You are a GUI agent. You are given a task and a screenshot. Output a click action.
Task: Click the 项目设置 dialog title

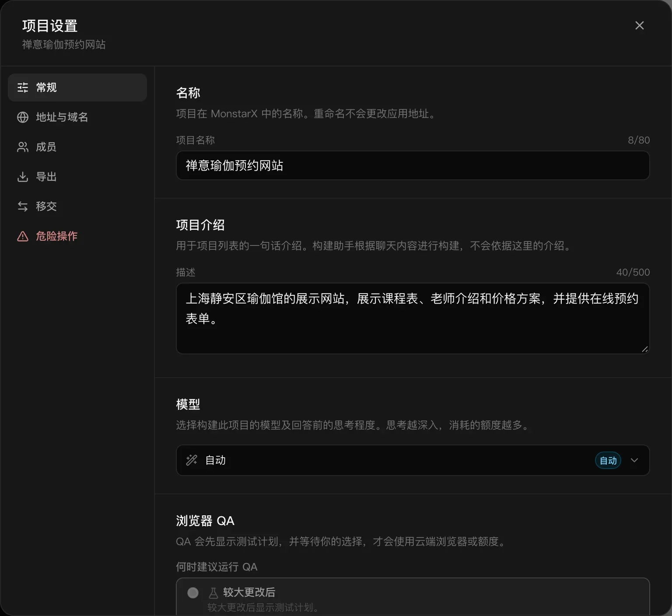coord(50,26)
